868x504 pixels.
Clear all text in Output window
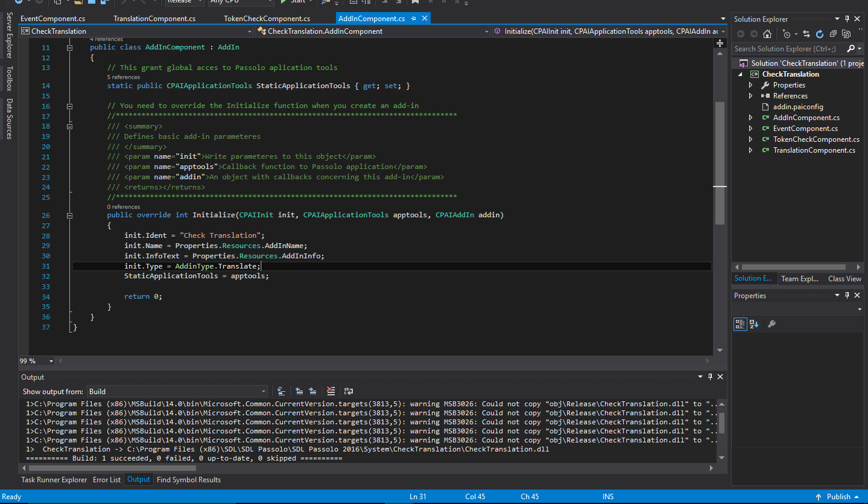tap(331, 391)
